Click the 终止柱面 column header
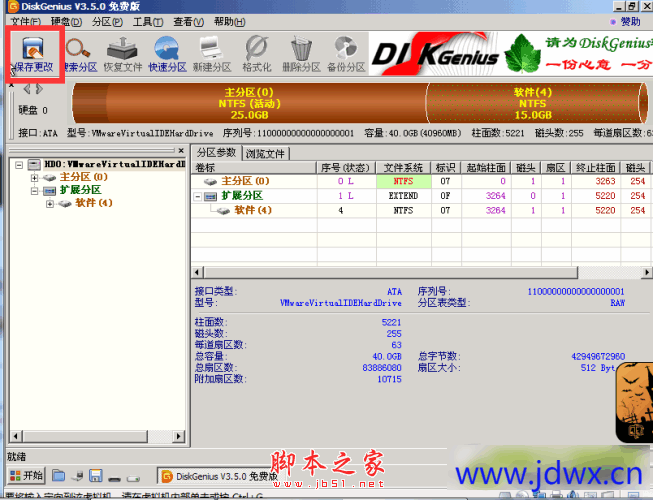Image resolution: width=653 pixels, height=500 pixels. [596, 168]
